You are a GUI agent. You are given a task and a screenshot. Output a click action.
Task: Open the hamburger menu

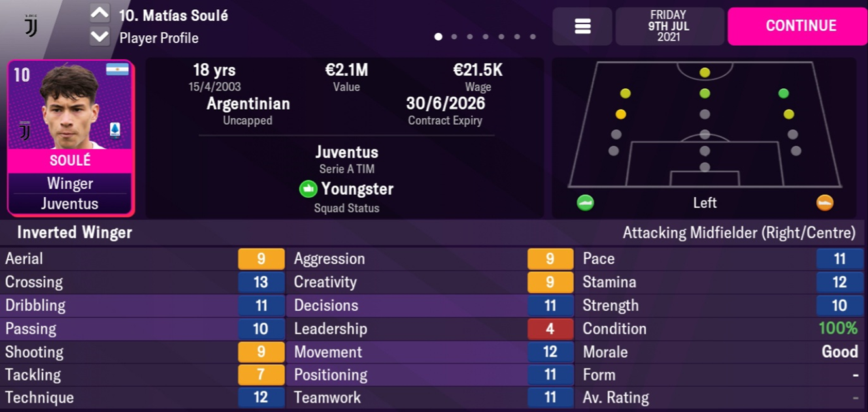(x=582, y=26)
